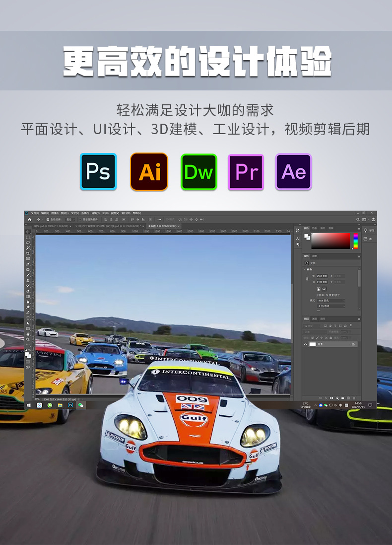This screenshot has height=545, width=392.
Task: Set canvas to portrait orientation
Action: point(319,289)
